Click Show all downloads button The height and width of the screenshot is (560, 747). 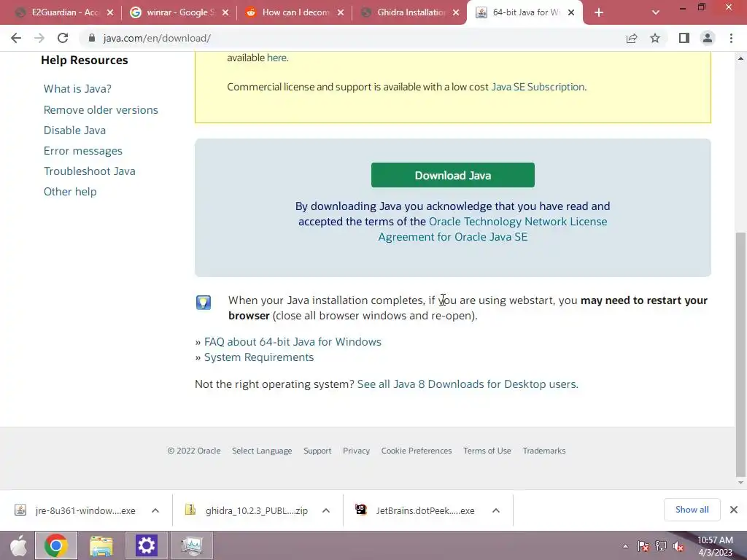coord(692,510)
